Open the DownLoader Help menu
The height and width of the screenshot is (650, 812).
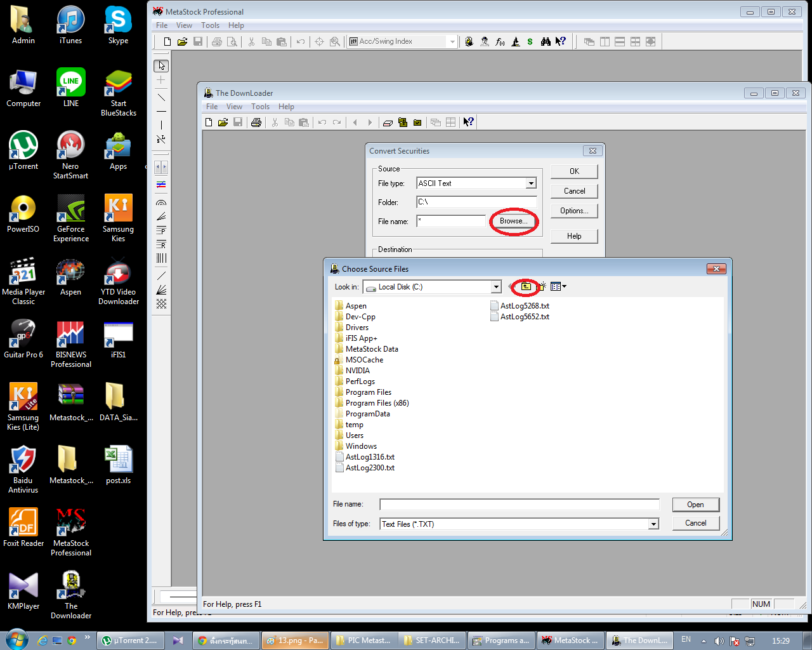click(286, 107)
